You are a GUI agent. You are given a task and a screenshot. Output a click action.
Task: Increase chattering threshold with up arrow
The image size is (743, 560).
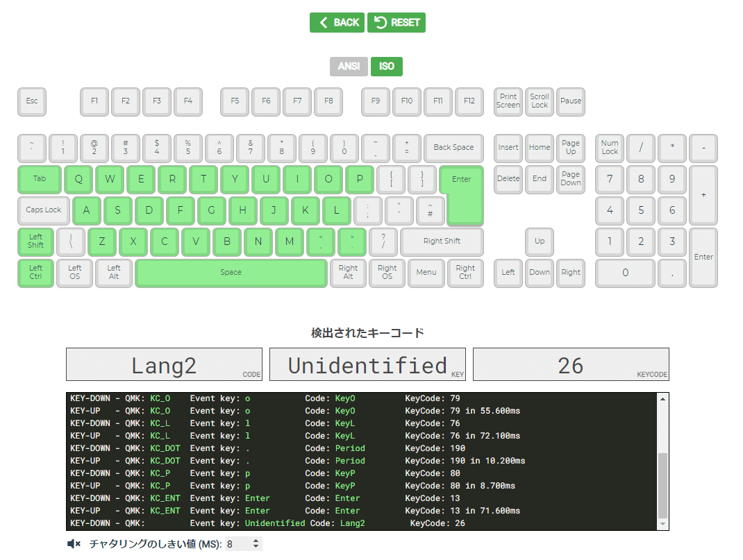(x=256, y=541)
